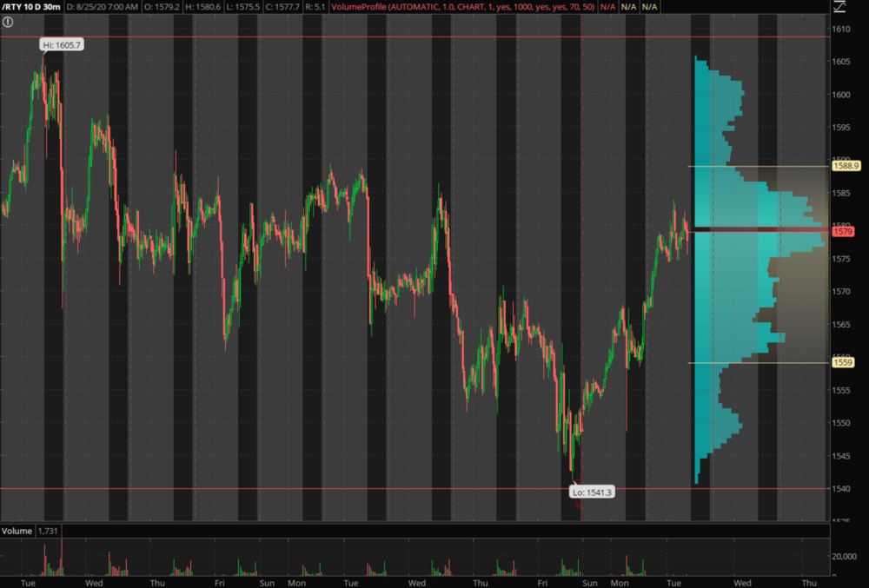Click the O: 1579.2 open price readout
The image size is (869, 588).
click(x=163, y=7)
